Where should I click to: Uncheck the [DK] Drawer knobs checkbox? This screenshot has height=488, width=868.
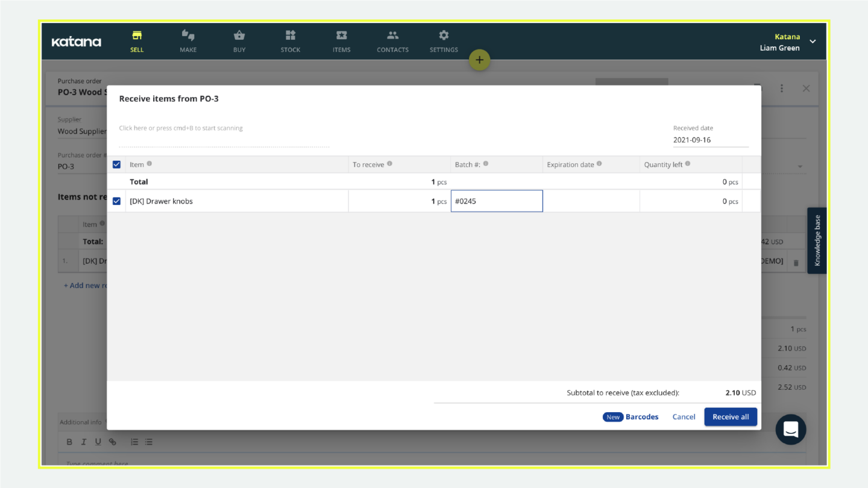(117, 201)
